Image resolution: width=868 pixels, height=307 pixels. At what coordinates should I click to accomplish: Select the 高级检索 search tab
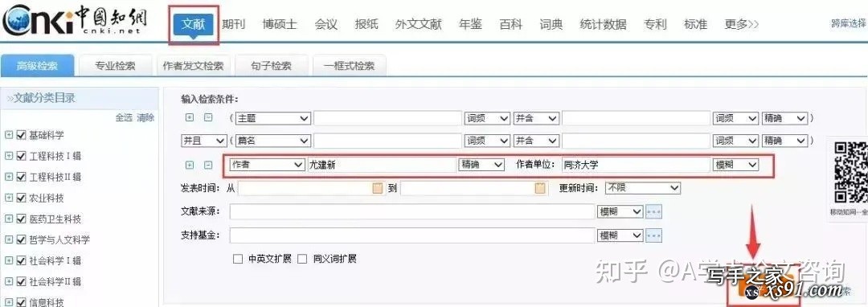(37, 66)
